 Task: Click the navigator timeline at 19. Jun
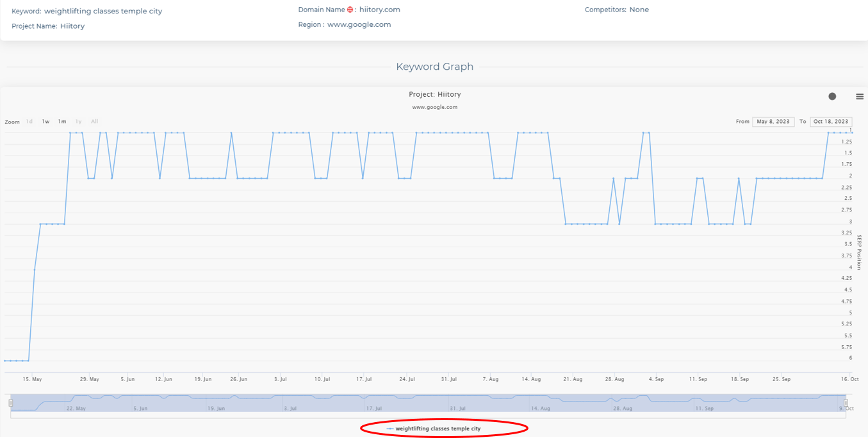(x=217, y=403)
